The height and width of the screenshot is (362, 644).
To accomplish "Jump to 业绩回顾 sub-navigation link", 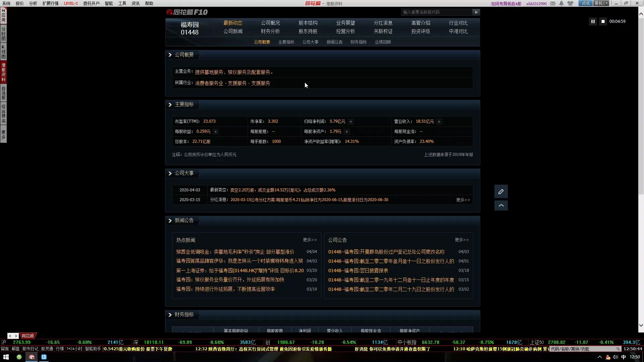I will click(x=383, y=42).
